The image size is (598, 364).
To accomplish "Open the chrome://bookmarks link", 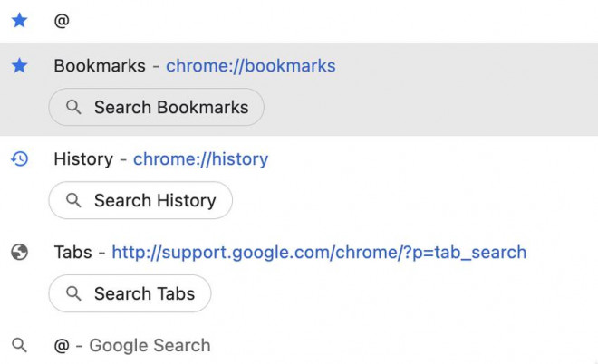I will 250,66.
